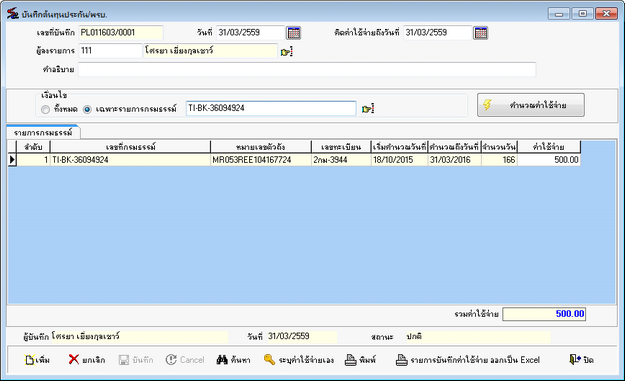The image size is (625, 381).
Task: Click the Cancel button in bottom toolbar
Action: (185, 360)
